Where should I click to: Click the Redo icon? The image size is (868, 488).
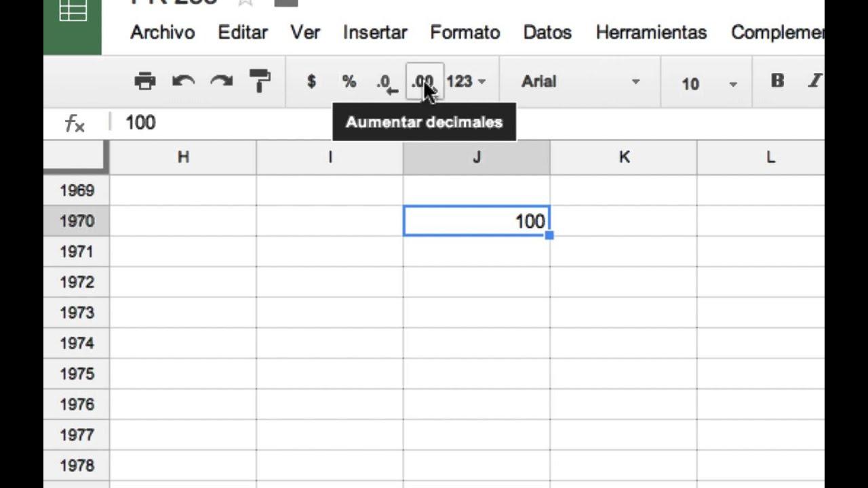pos(220,81)
